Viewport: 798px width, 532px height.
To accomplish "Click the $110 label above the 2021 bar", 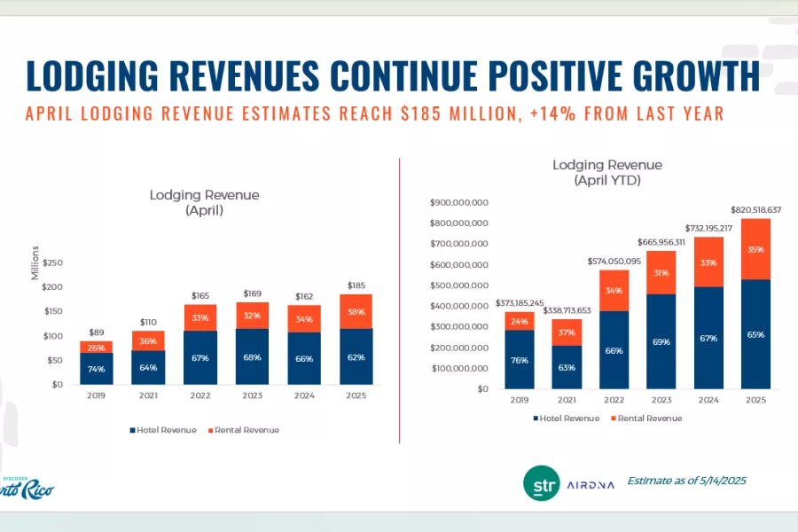I will 148,322.
